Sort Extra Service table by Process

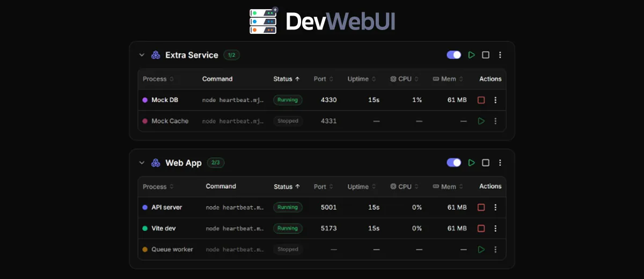[x=158, y=79]
